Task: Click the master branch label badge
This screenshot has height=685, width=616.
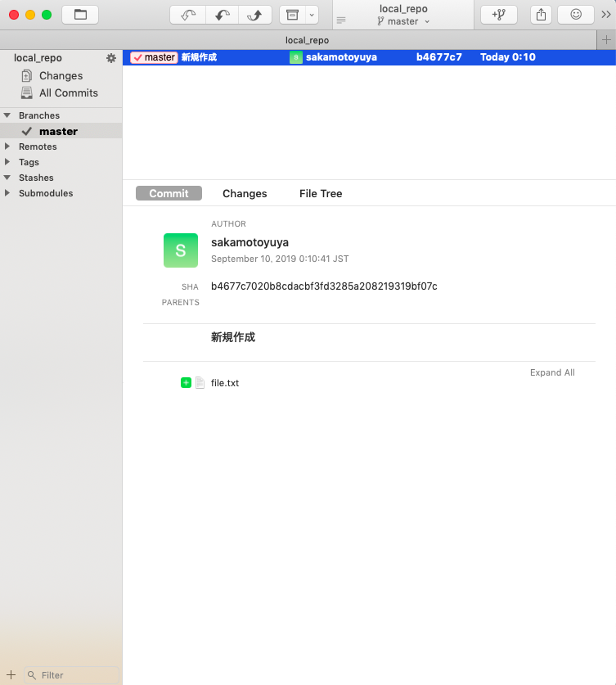Action: click(x=154, y=57)
